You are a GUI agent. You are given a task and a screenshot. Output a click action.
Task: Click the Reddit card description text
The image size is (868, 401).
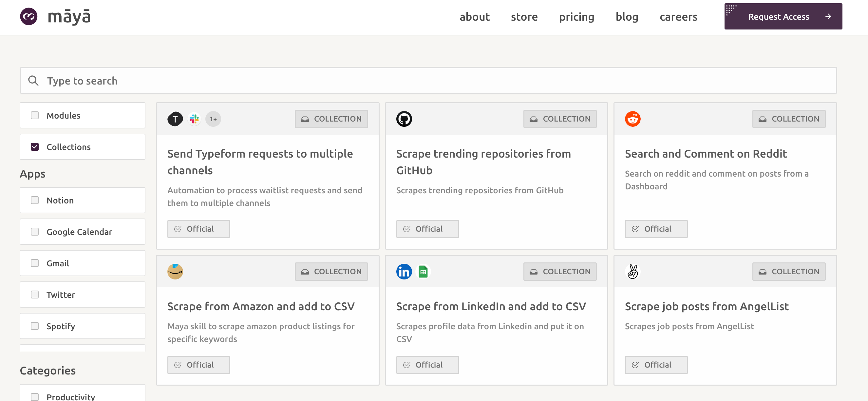[716, 180]
